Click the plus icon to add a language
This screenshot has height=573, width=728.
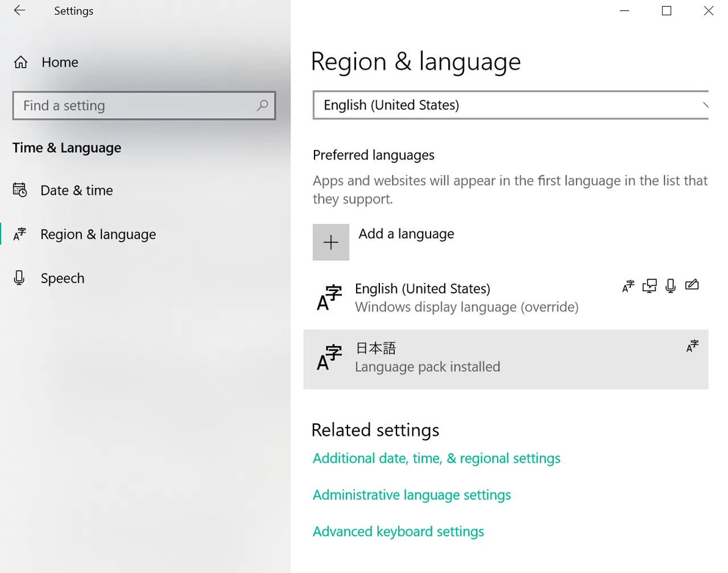[x=331, y=242]
